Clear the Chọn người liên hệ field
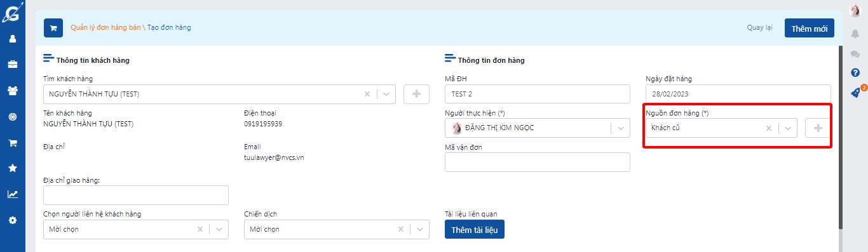The height and width of the screenshot is (252, 868). coord(200,229)
